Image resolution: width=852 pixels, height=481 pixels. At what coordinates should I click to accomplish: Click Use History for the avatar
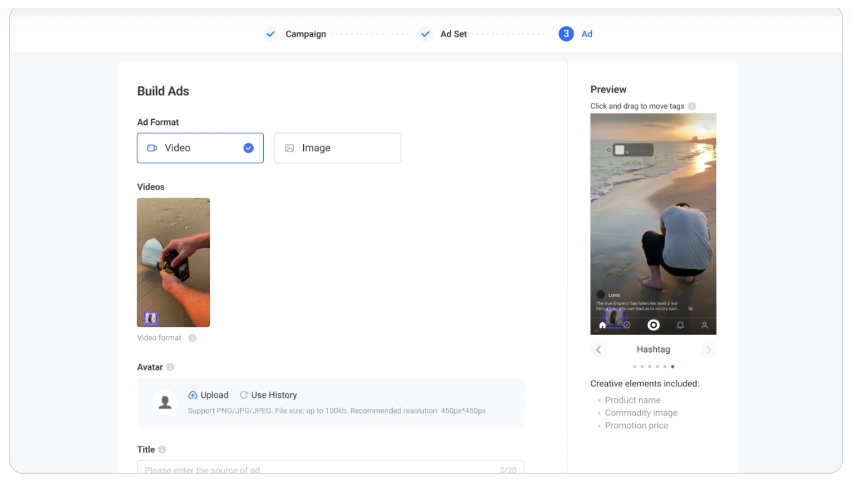[x=268, y=395]
